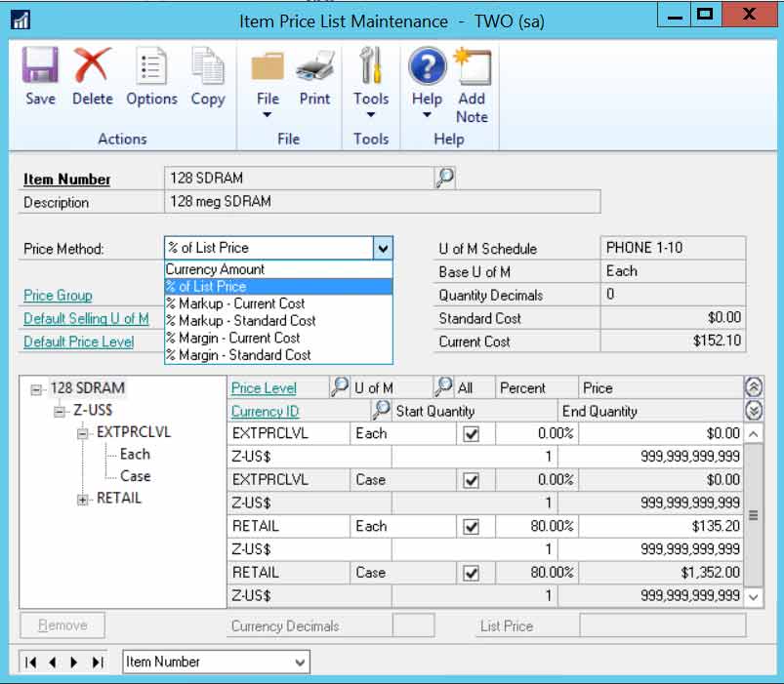The height and width of the screenshot is (684, 784).
Task: Click the Print icon
Action: tap(314, 73)
